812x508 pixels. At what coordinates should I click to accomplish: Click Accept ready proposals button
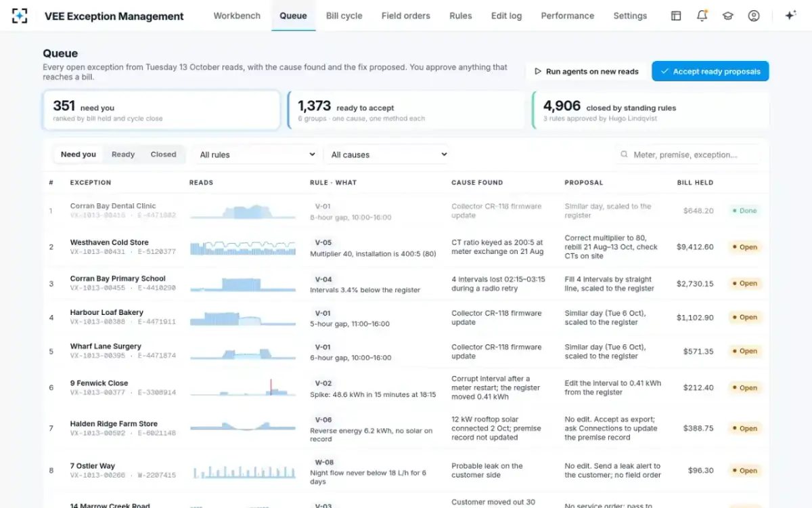click(710, 71)
